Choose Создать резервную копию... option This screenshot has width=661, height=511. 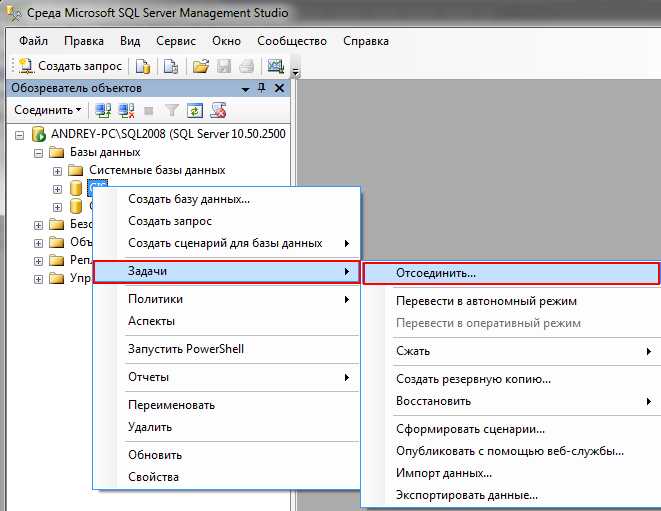pyautogui.click(x=473, y=379)
